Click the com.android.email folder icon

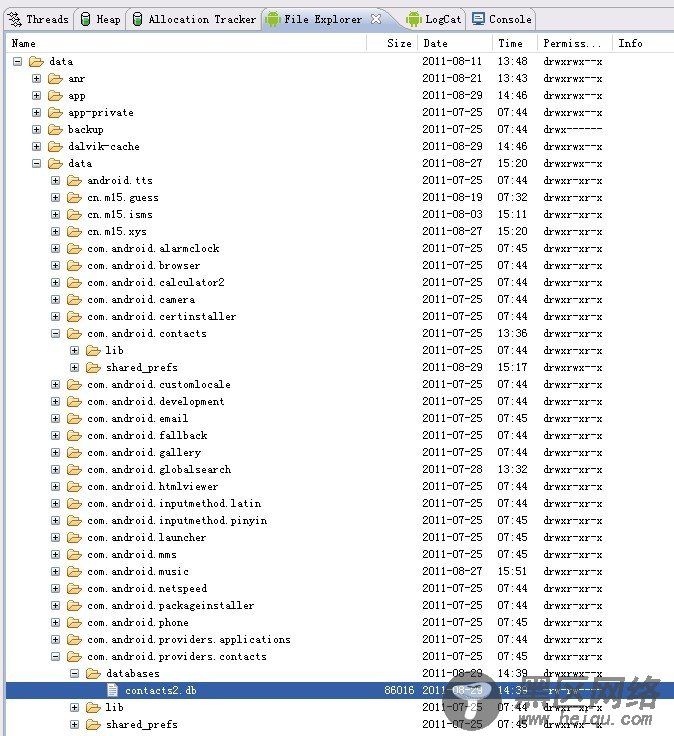tap(74, 418)
